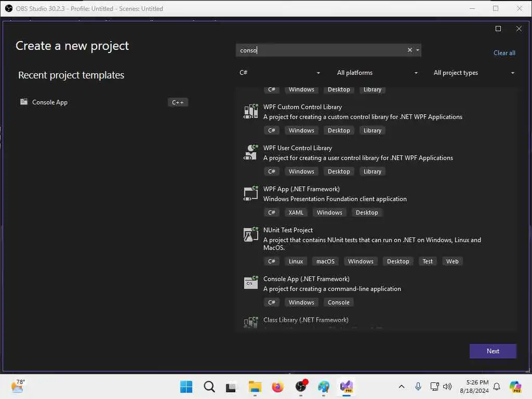Click macOS tag under NUnit Test Project
532x399 pixels.
325,261
